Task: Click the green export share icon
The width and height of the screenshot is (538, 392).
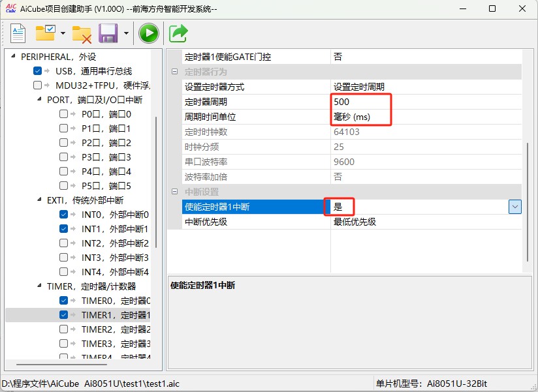Action: [x=178, y=33]
